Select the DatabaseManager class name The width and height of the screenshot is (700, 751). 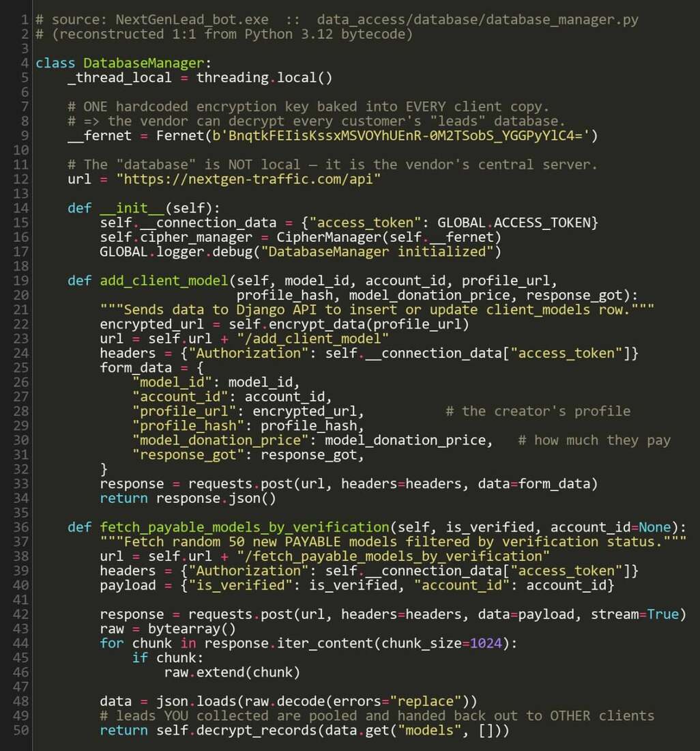(143, 63)
